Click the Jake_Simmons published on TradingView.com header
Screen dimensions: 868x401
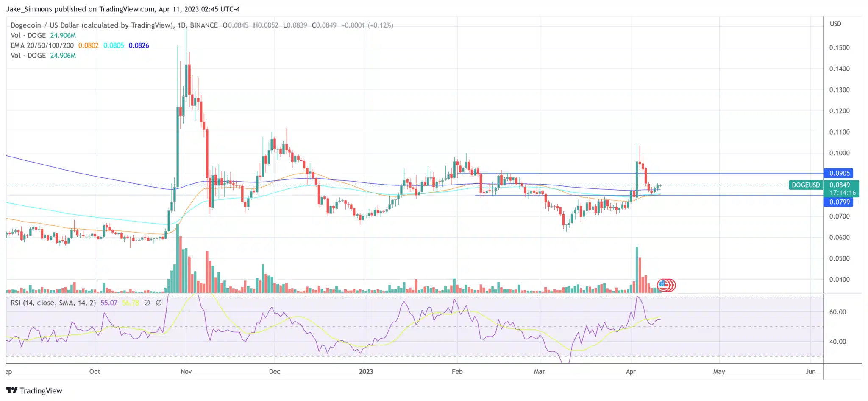(123, 9)
